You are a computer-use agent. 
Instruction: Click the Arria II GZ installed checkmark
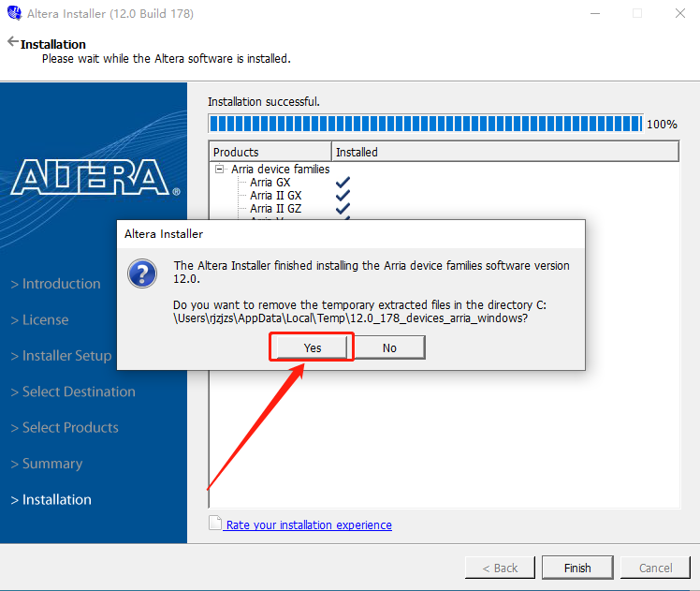tap(343, 209)
